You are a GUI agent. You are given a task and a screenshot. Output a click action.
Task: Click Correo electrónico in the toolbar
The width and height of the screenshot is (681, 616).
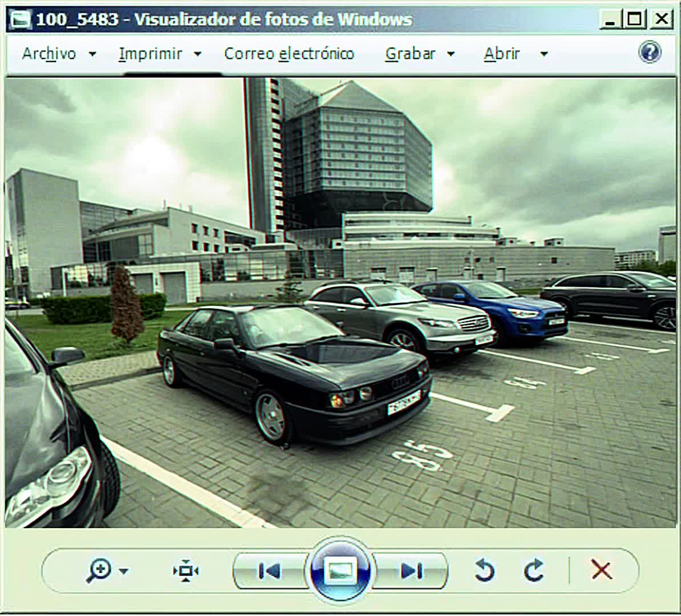point(289,54)
